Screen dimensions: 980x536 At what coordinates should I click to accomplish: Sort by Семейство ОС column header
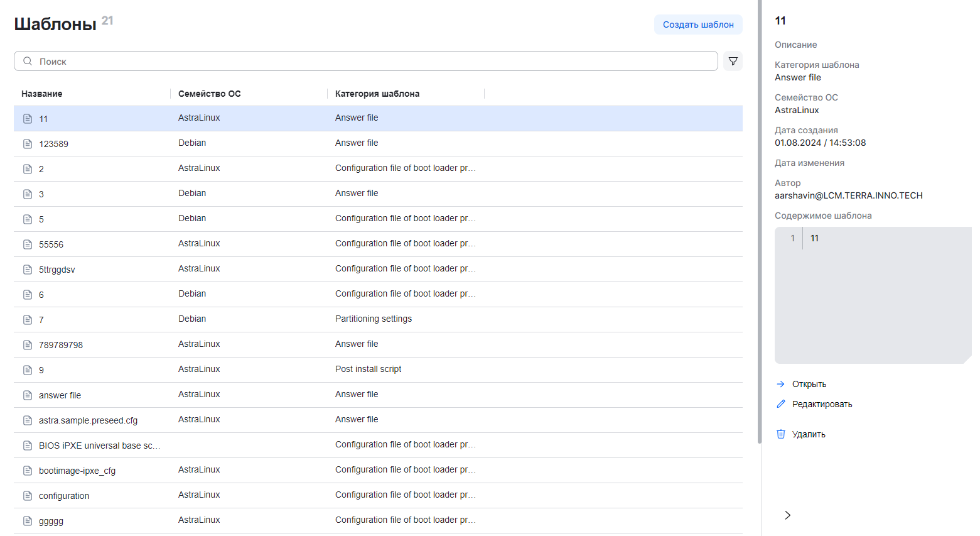click(209, 94)
